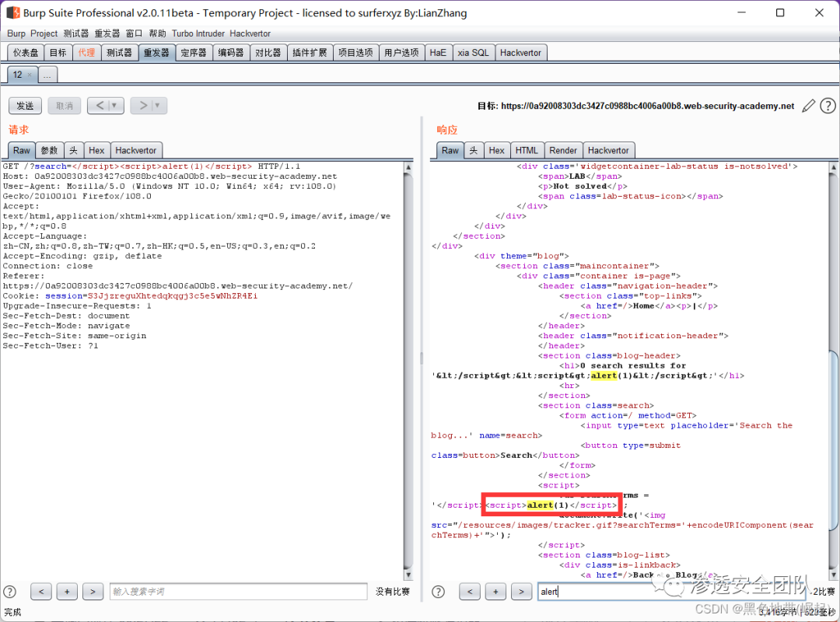Click previous match button in request search
This screenshot has width=840, height=622.
[x=41, y=592]
